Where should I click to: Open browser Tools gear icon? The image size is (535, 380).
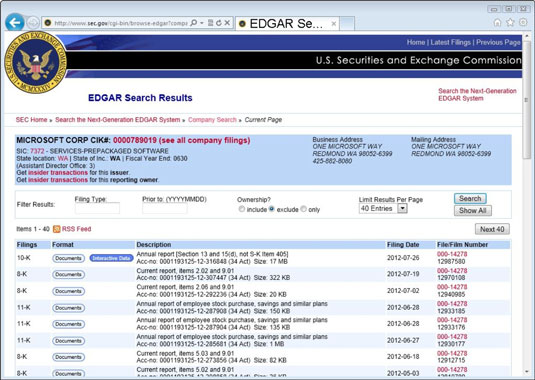(x=523, y=23)
